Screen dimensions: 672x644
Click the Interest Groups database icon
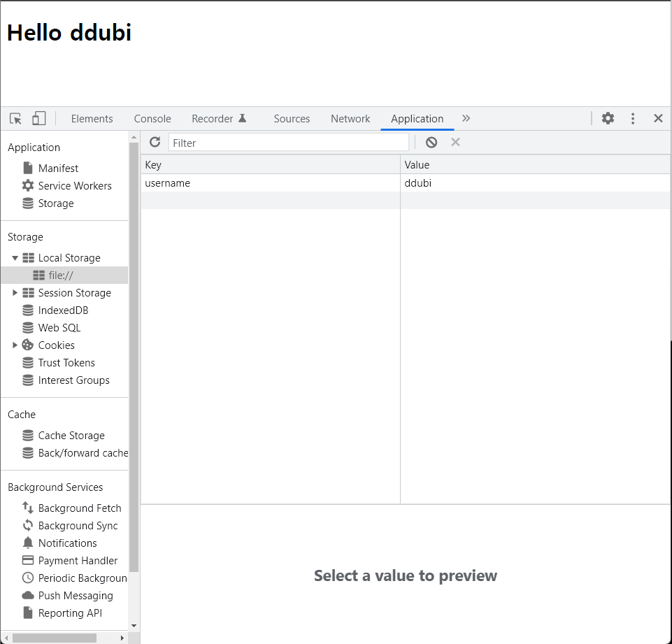(28, 380)
